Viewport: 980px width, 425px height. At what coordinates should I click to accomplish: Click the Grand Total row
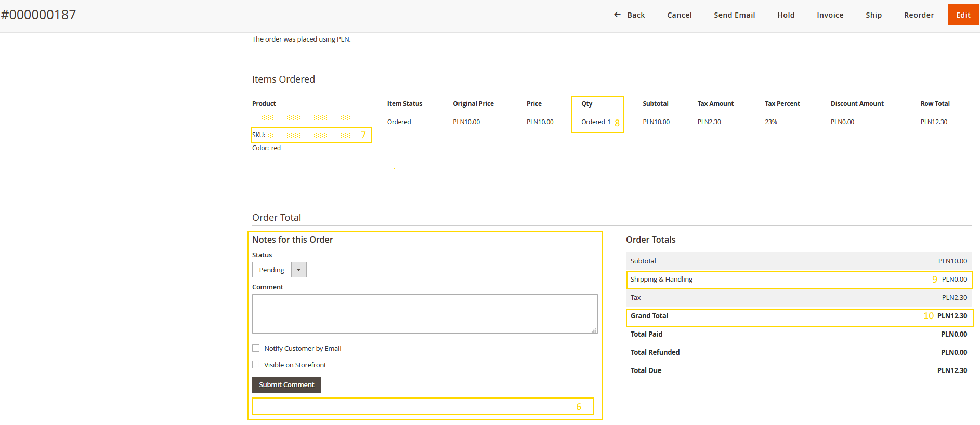tap(799, 316)
